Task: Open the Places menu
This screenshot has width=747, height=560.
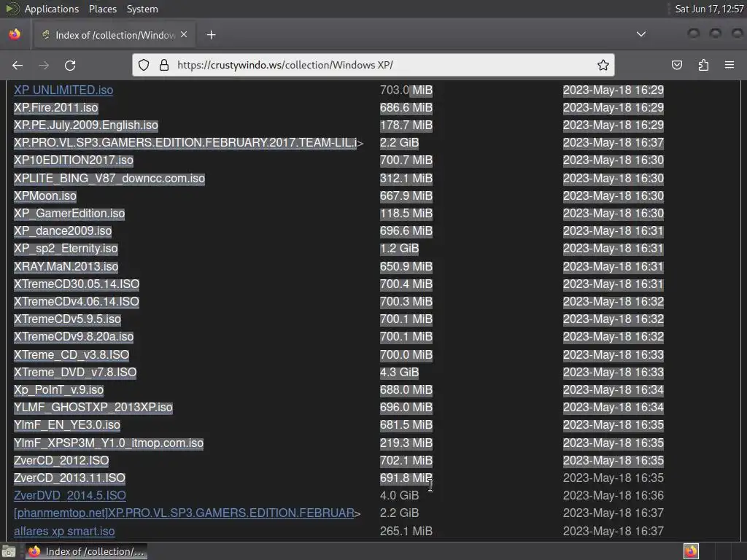Action: [x=103, y=9]
